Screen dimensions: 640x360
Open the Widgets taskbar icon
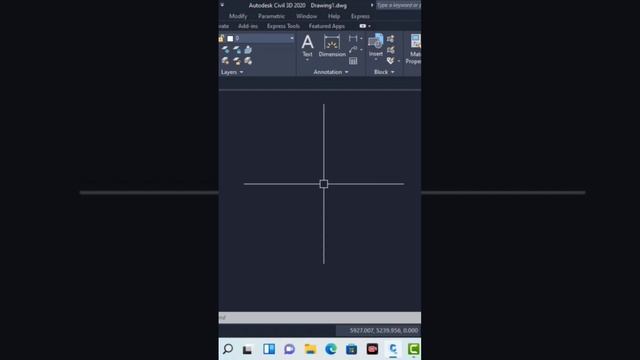pyautogui.click(x=269, y=349)
